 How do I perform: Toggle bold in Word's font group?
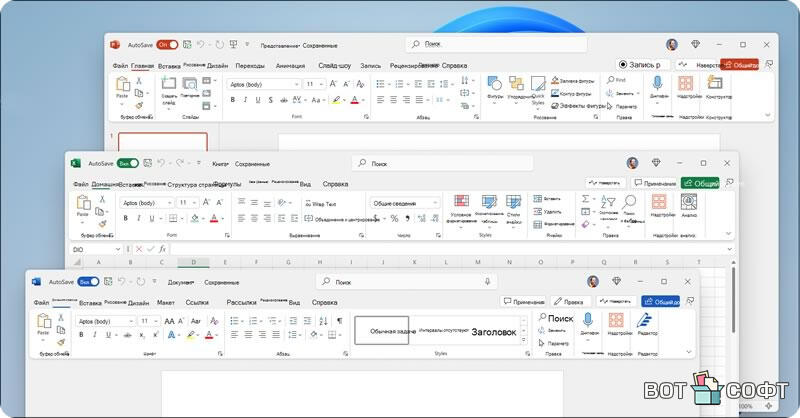81,335
